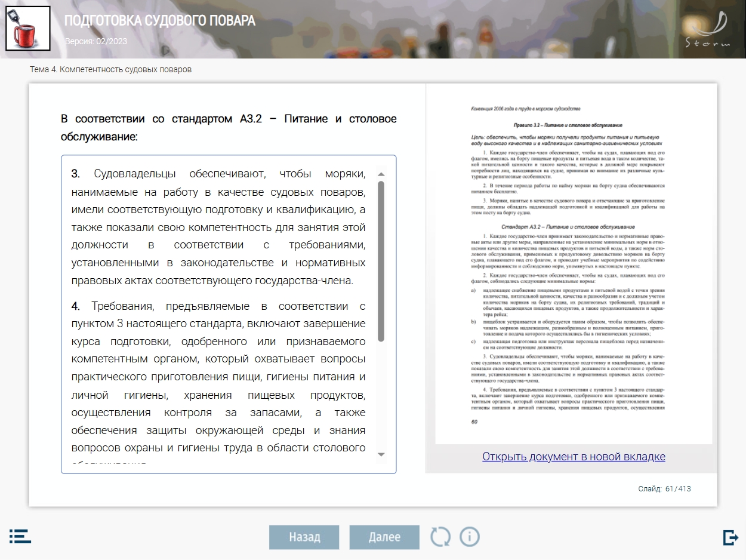This screenshot has height=560, width=746.
Task: Open the course information (i) icon
Action: 470,537
